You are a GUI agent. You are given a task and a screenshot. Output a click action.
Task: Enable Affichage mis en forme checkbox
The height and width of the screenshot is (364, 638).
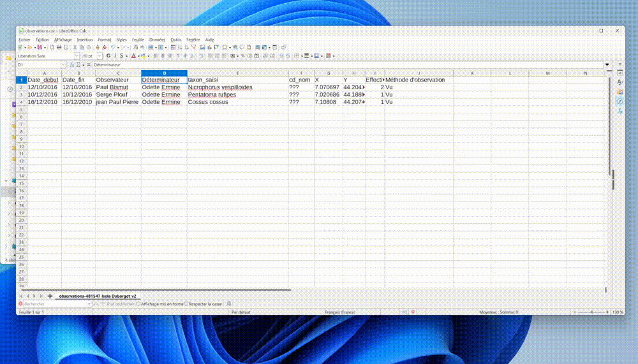pos(138,304)
